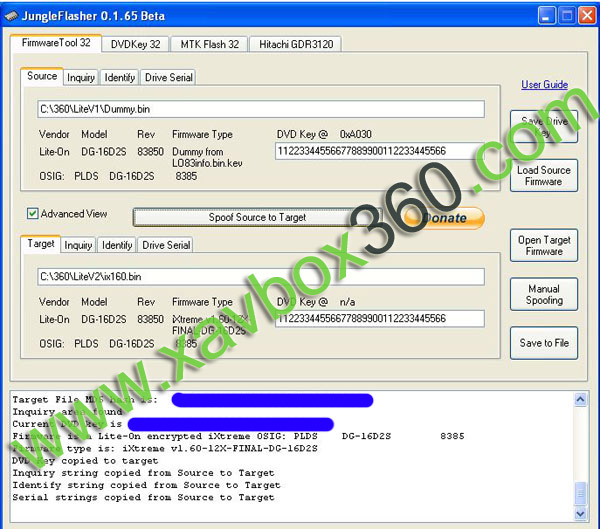Image resolution: width=600 pixels, height=529 pixels.
Task: Click the source path field Dummy.bin
Action: pyautogui.click(x=261, y=109)
